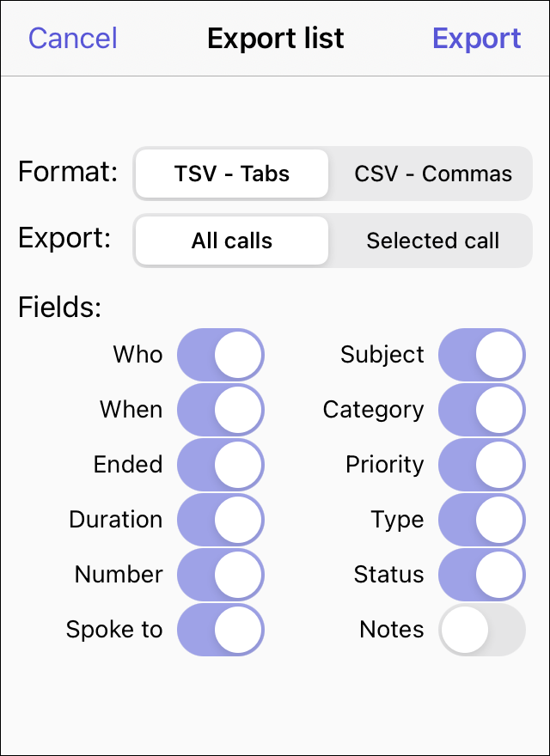
Task: Select the Selected call option
Action: click(432, 241)
